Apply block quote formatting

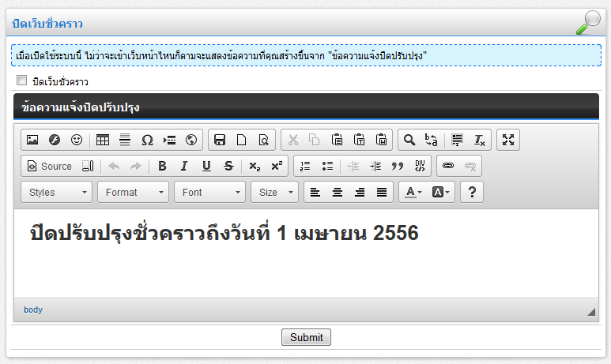[398, 167]
